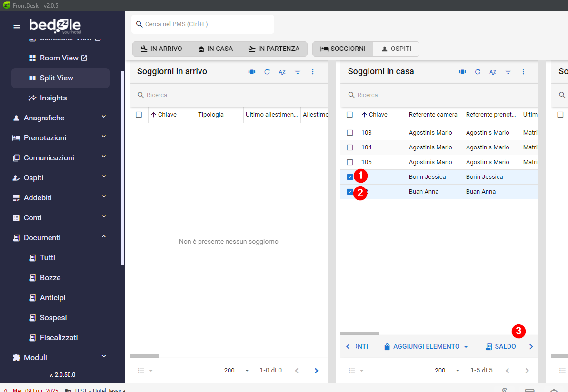Viewport: 568px width, 392px height.
Task: Click horizontal scrollbar under Soggiorni in casa table
Action: click(x=360, y=333)
